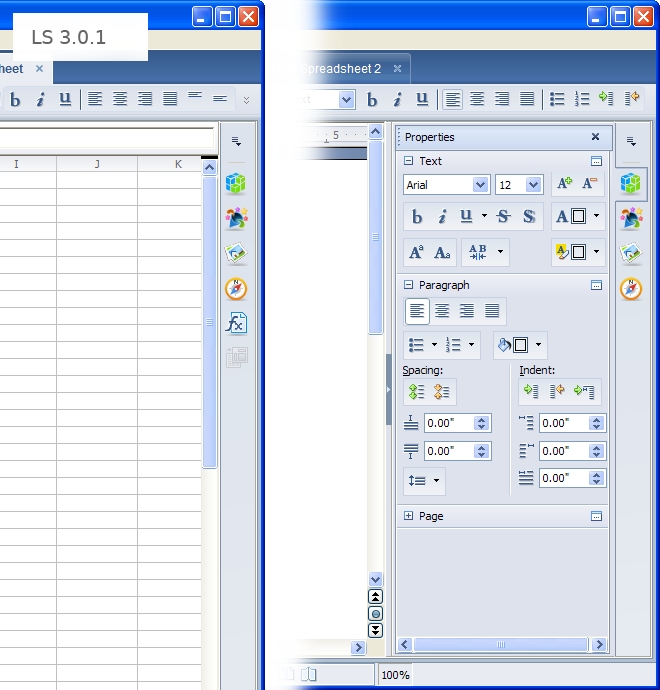Open the Font Color dropdown in Text panel

[597, 216]
